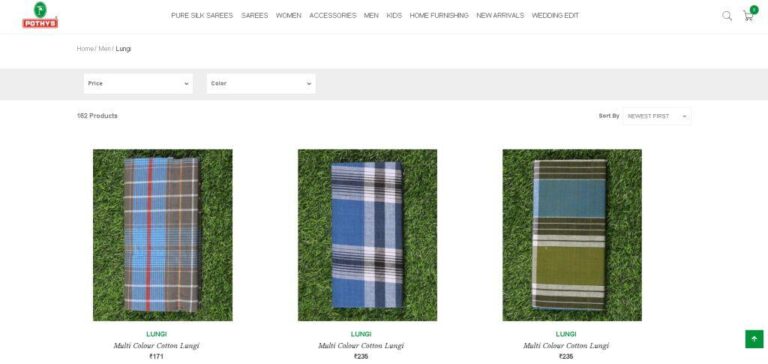Go to the Kids menu
768x364 pixels.
click(x=394, y=16)
